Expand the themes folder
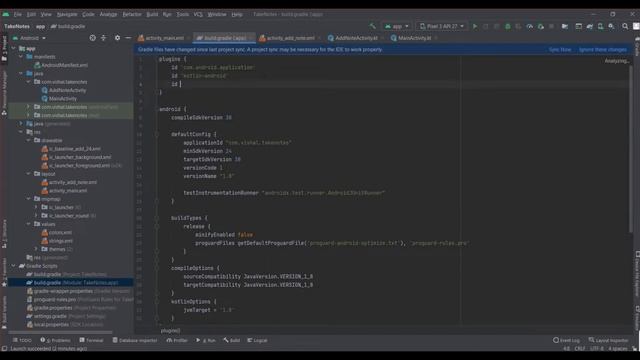 (36, 249)
